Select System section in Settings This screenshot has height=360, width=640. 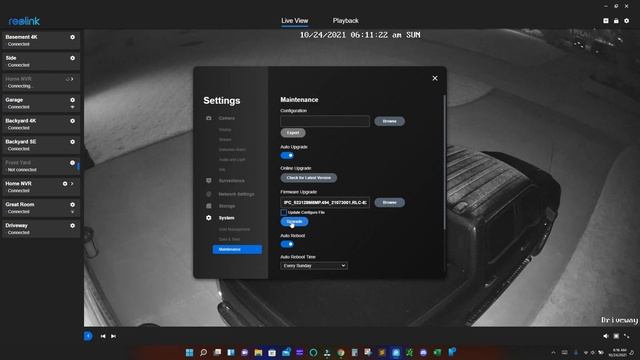(x=227, y=218)
